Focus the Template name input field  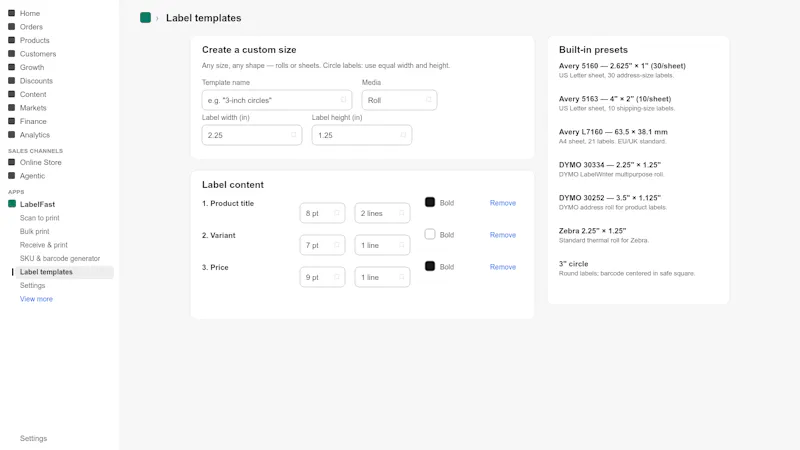[277, 100]
